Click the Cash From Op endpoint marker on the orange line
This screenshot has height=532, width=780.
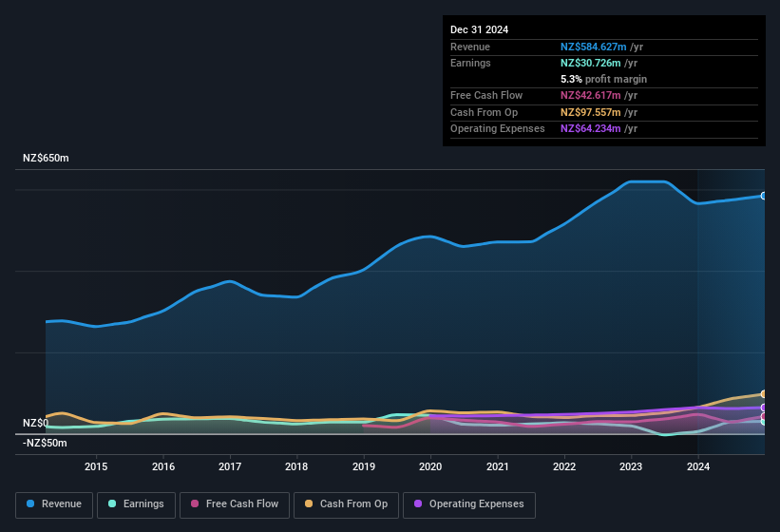[764, 394]
